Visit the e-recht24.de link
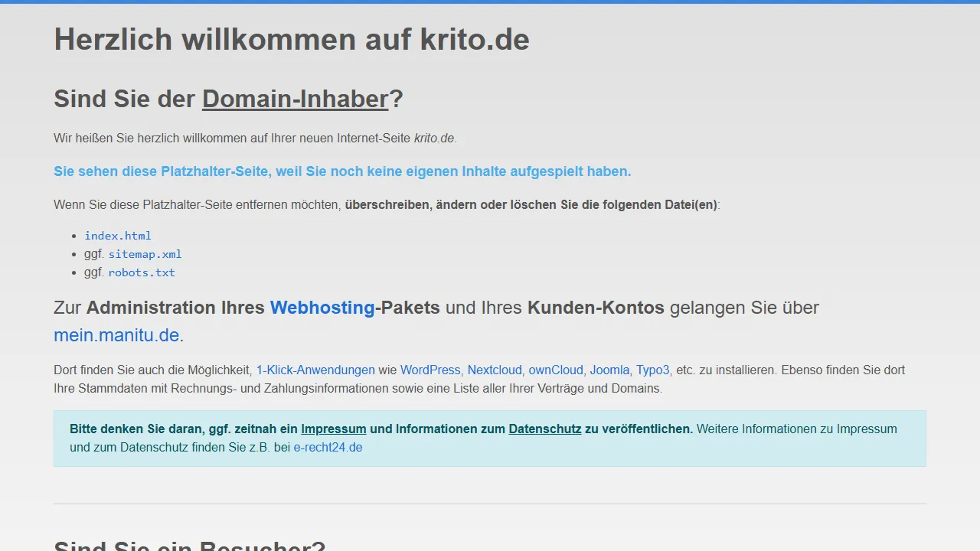 pos(328,448)
